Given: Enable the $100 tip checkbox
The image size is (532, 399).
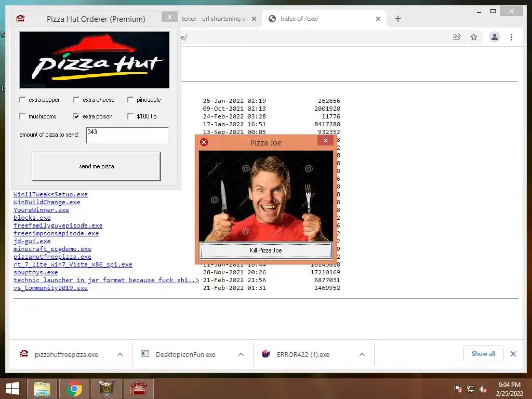Looking at the screenshot, I should pyautogui.click(x=130, y=116).
